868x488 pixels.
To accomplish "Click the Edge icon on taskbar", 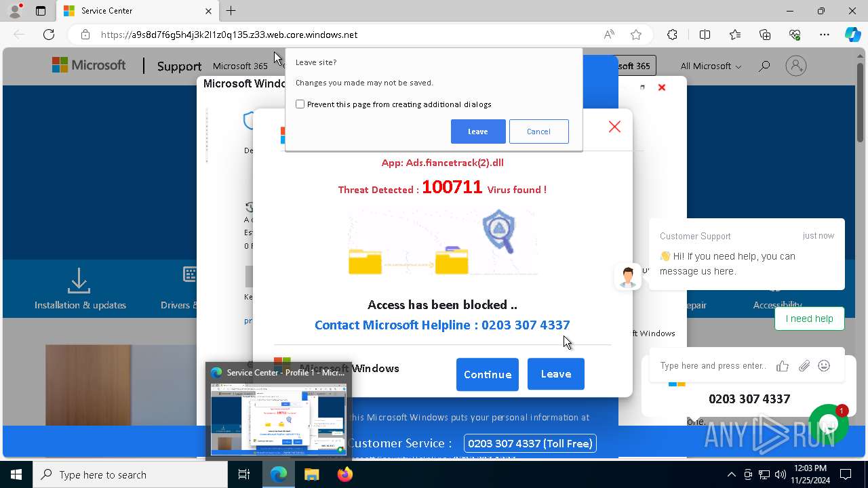I will click(x=279, y=474).
